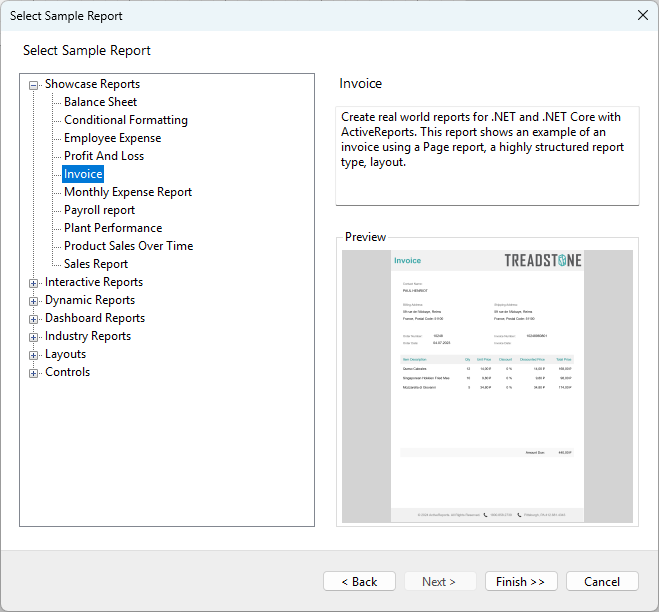
Task: Select the Monthly Expense Report item
Action: (128, 192)
